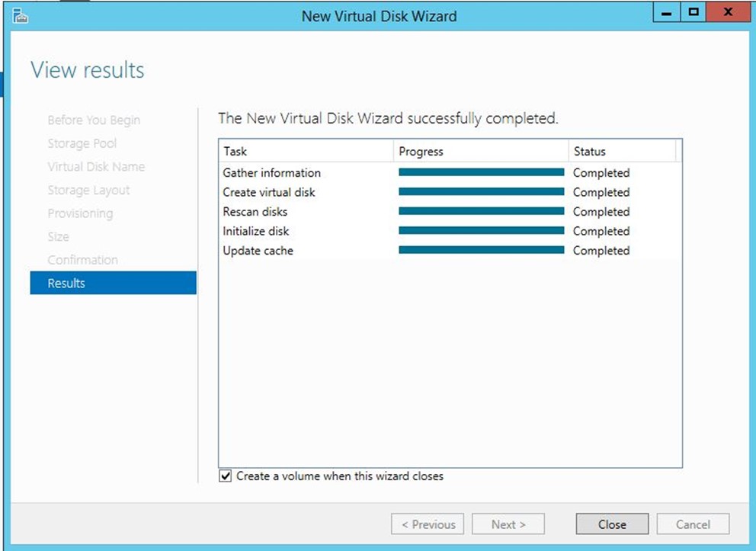Screen dimensions: 756x551
Task: Click the Status column header
Action: pos(623,152)
